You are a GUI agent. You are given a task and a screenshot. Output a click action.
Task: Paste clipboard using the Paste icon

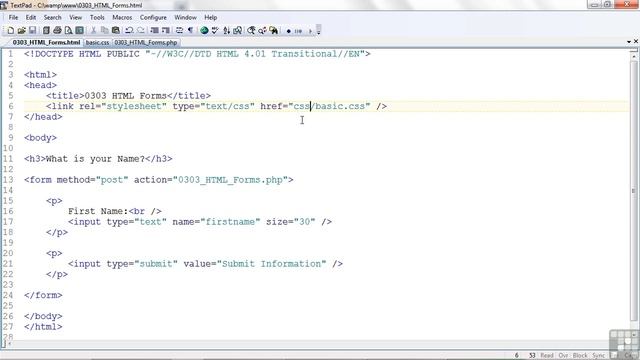(116, 31)
